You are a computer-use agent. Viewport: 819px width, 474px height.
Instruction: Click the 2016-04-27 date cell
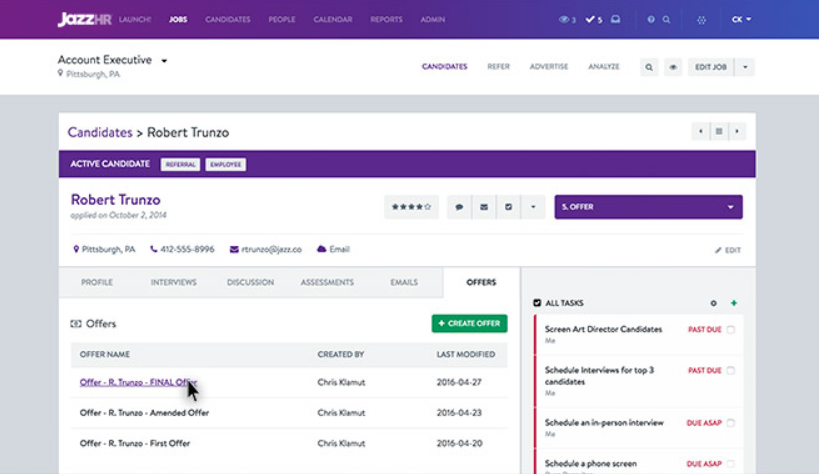(x=459, y=382)
